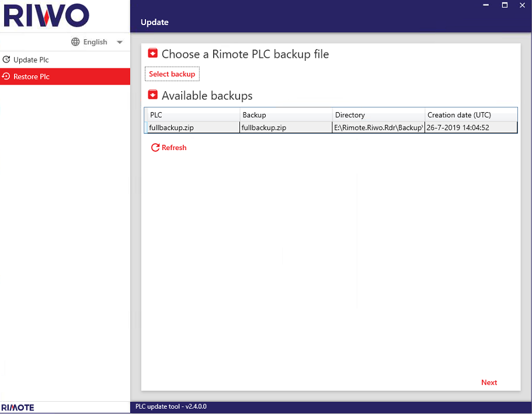This screenshot has width=532, height=414.
Task: Click the RIMOTE logo at bottom left
Action: (x=18, y=408)
